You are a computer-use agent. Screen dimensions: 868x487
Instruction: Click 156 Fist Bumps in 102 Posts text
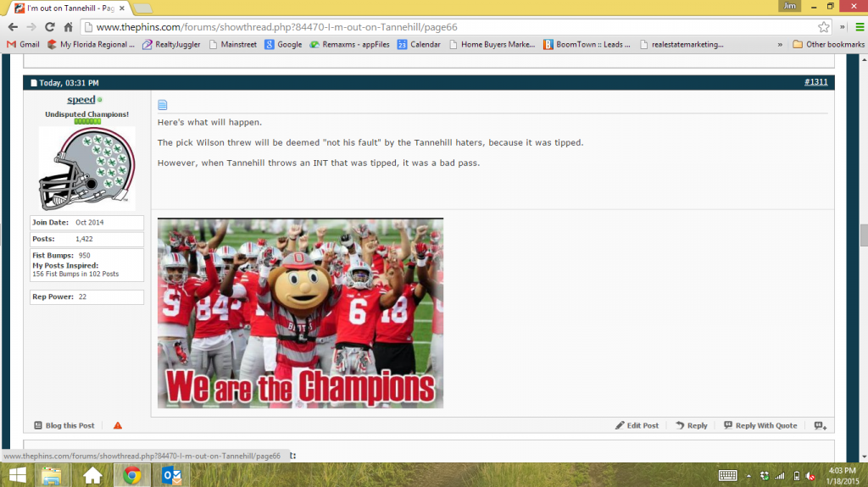pos(75,274)
